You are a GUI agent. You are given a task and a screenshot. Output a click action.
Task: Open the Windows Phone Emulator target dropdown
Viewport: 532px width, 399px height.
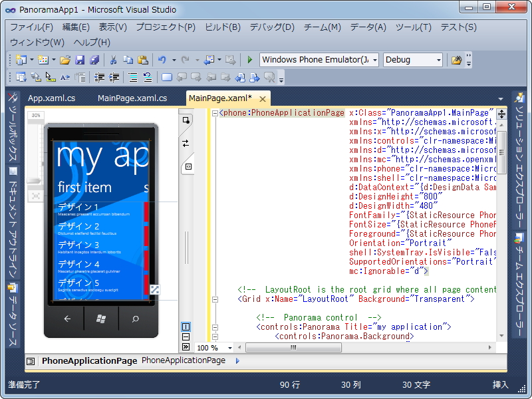(375, 60)
